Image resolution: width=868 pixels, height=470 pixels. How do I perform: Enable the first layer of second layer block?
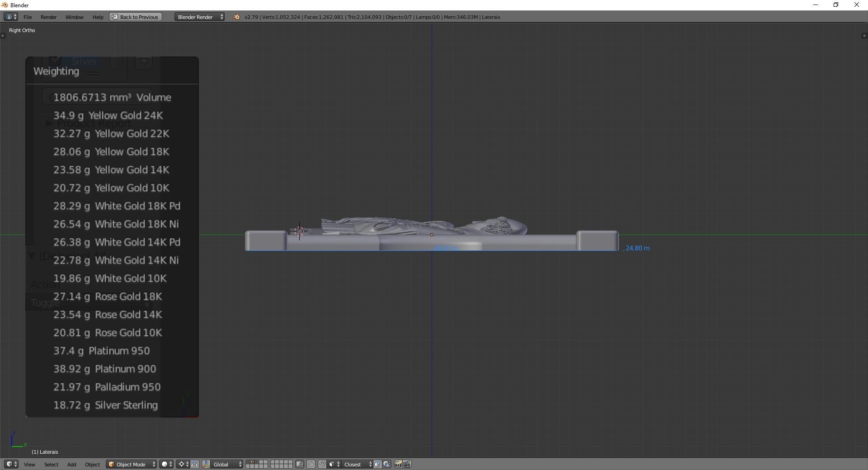click(x=273, y=462)
